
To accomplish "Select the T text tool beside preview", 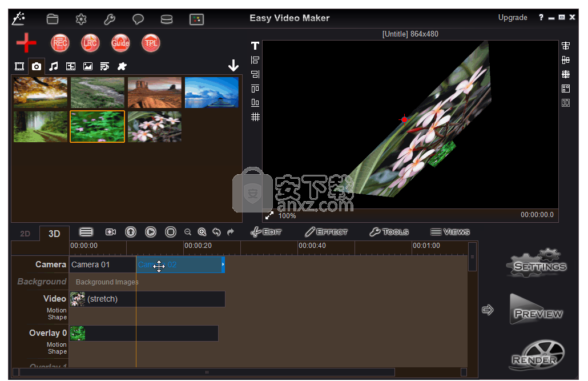I will point(255,46).
